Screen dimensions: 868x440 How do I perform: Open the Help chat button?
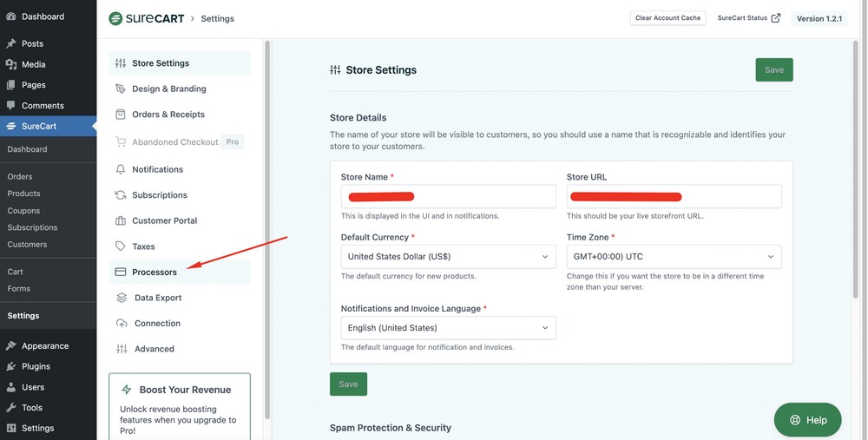point(807,420)
